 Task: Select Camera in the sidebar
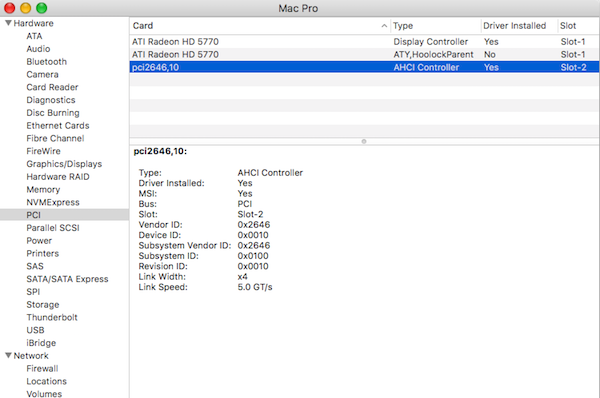[42, 74]
